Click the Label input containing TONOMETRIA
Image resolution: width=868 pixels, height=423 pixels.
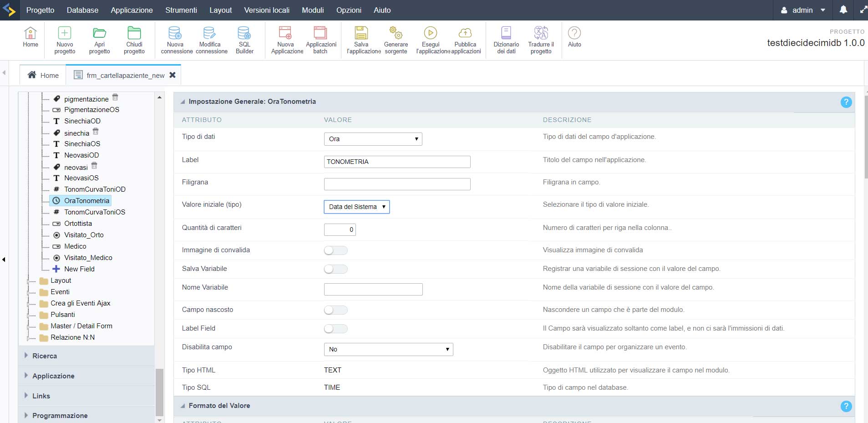click(x=397, y=162)
